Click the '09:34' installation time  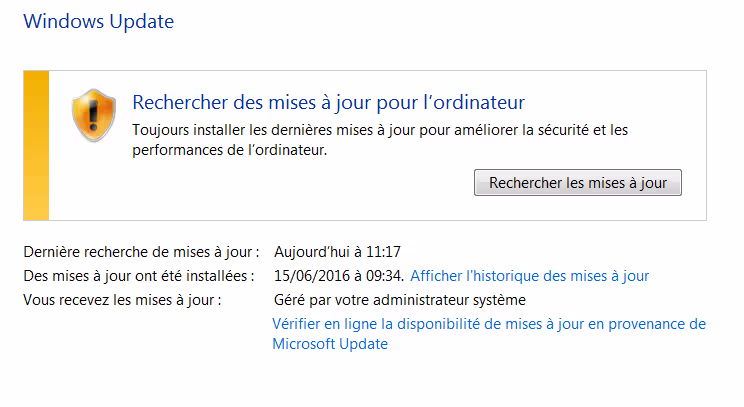tap(383, 276)
